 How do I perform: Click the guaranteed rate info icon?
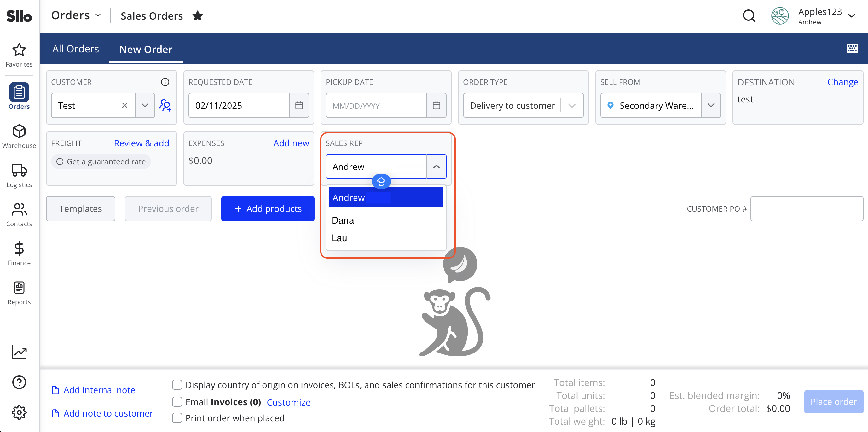coord(60,161)
